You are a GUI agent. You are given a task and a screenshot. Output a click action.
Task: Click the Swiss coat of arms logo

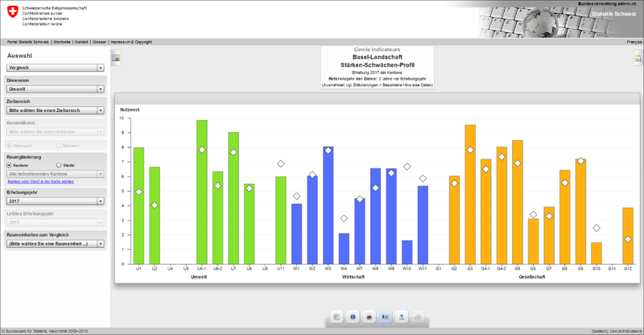coord(13,11)
